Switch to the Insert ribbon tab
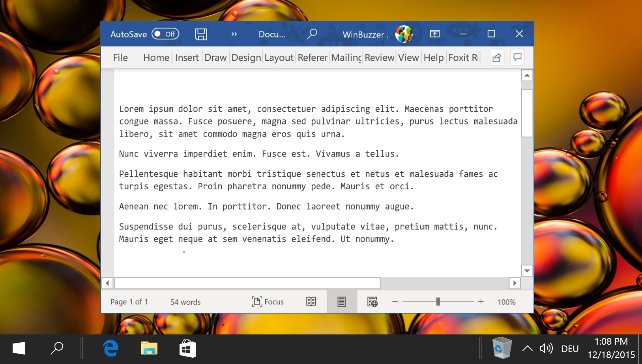Screen dimensions: 642x364 click(x=186, y=58)
